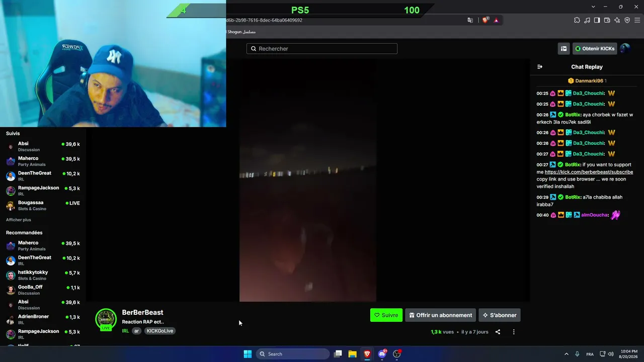Open Absi channel in Suivis list

tap(43, 146)
